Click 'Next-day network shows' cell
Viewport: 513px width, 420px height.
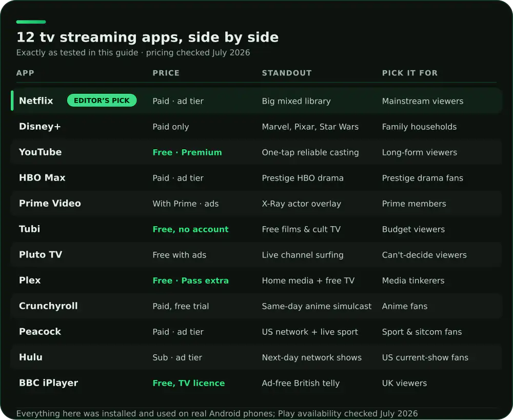click(x=311, y=357)
